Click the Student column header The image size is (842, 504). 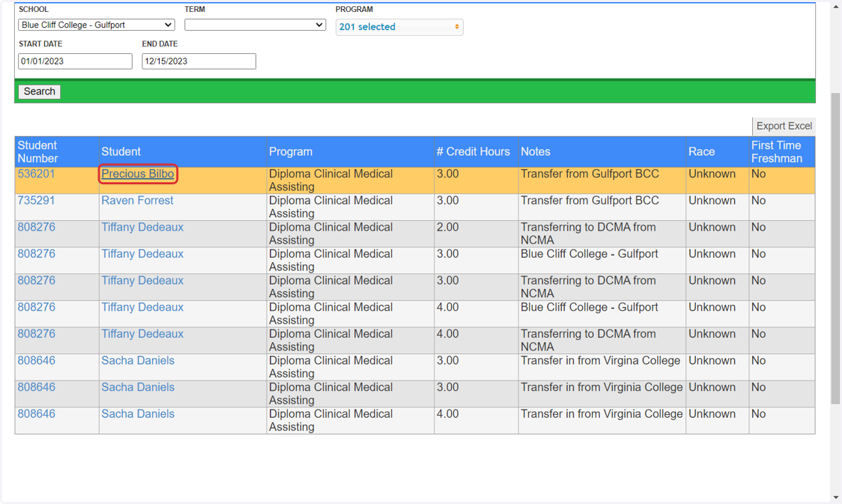(182, 151)
